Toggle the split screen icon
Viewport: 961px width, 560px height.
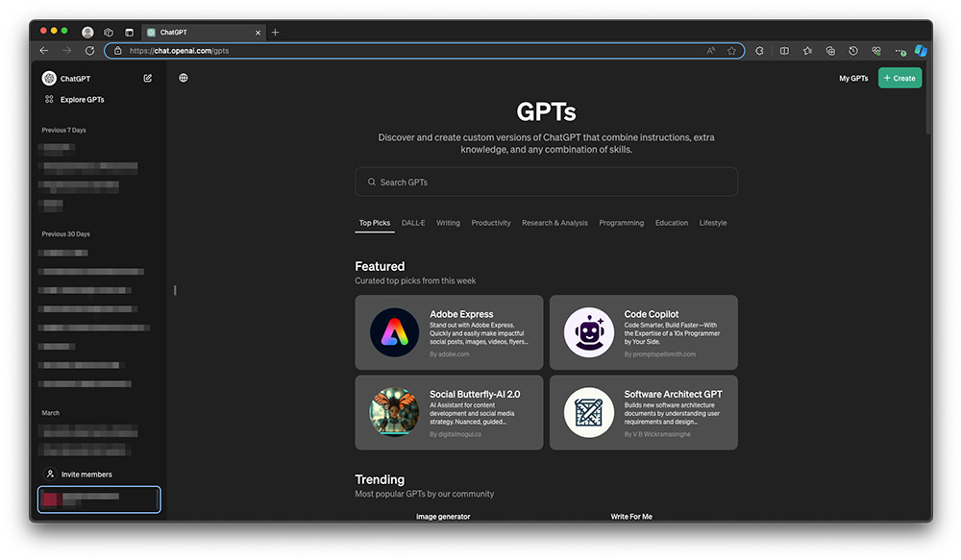pyautogui.click(x=784, y=51)
